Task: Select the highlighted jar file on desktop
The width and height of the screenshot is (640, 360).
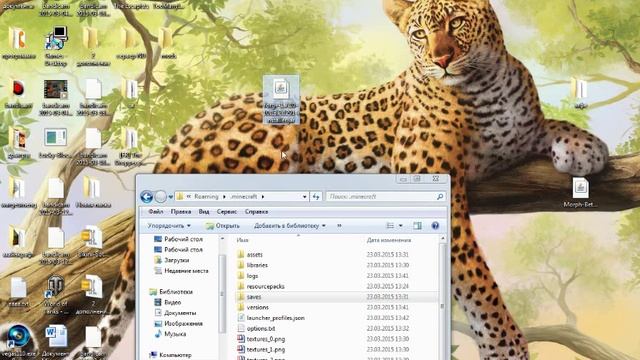Action: tap(281, 100)
